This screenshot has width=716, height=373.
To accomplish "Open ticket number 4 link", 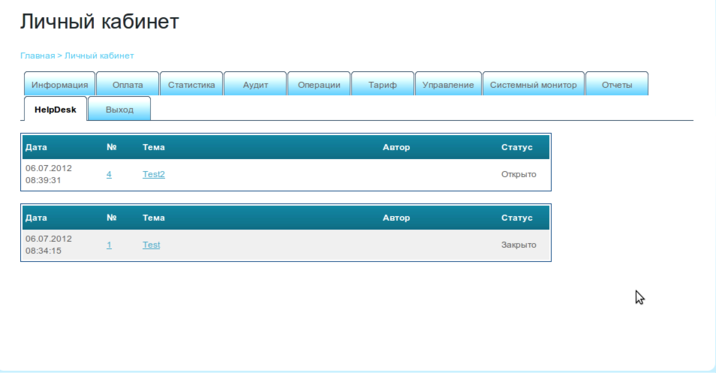I will (109, 174).
